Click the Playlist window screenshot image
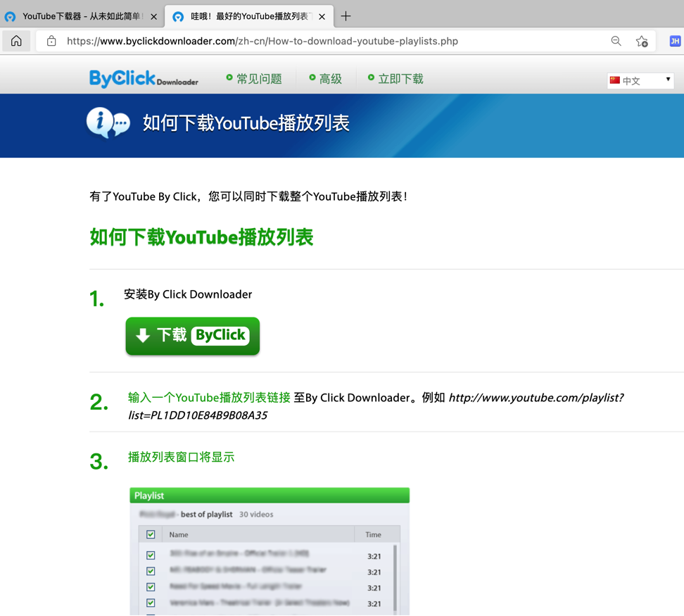The image size is (684, 616). coord(270,551)
